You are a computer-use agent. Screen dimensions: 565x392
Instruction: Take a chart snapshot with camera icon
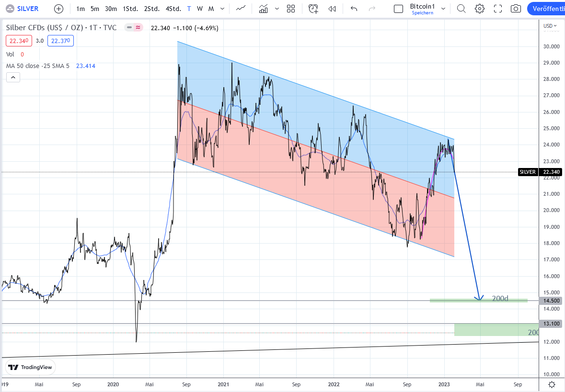coord(516,9)
